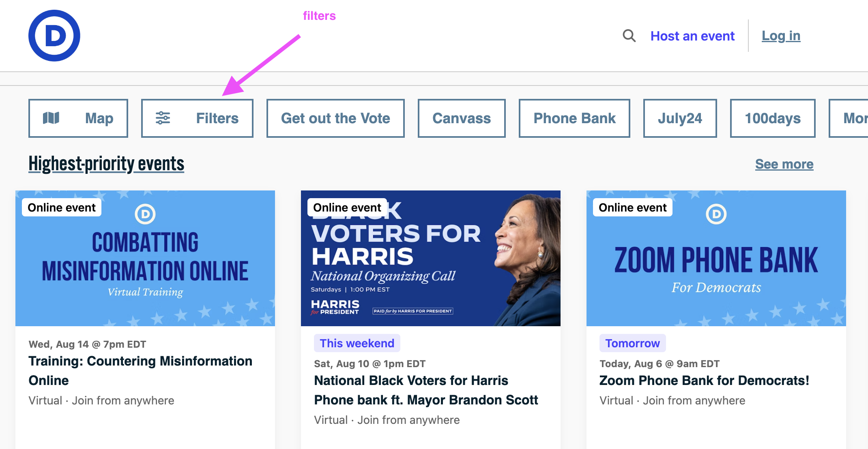Click the Host an event button
Viewport: 868px width, 449px height.
[x=694, y=36]
